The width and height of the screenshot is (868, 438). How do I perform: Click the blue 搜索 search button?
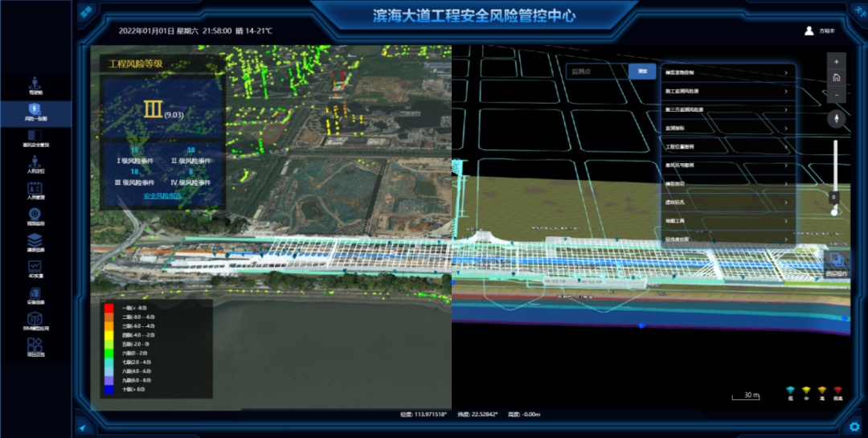(x=642, y=72)
